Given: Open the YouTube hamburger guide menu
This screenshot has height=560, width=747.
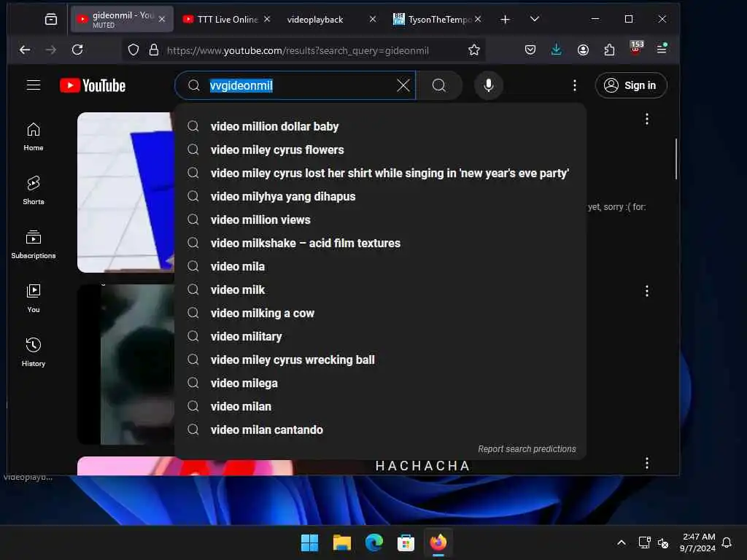Looking at the screenshot, I should click(34, 85).
